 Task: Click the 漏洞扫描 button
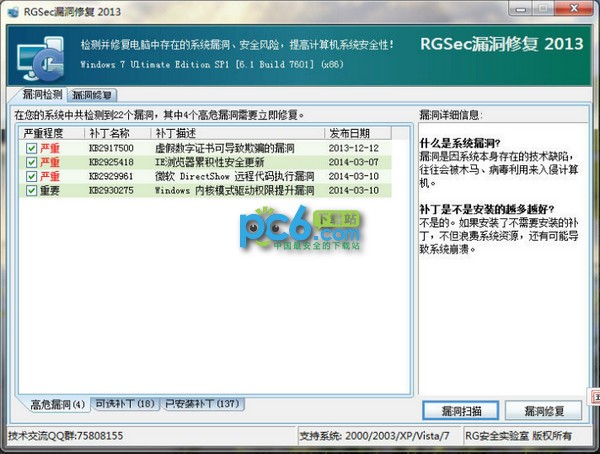point(461,411)
